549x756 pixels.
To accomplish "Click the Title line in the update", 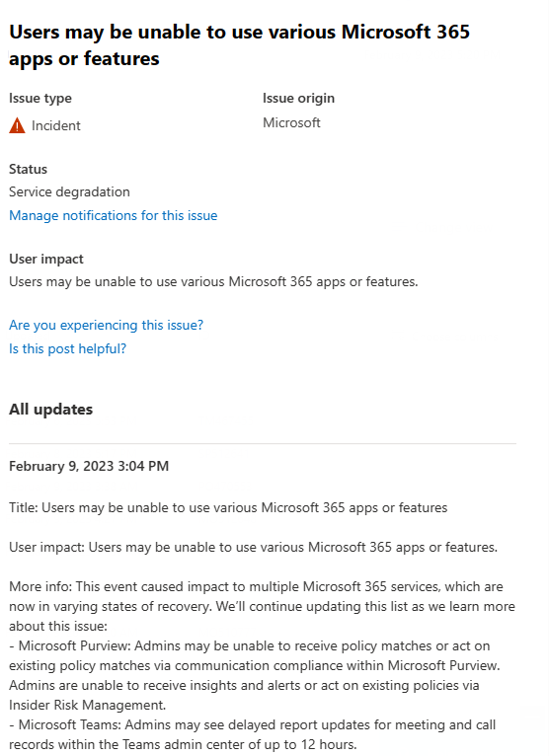I will pos(228,507).
